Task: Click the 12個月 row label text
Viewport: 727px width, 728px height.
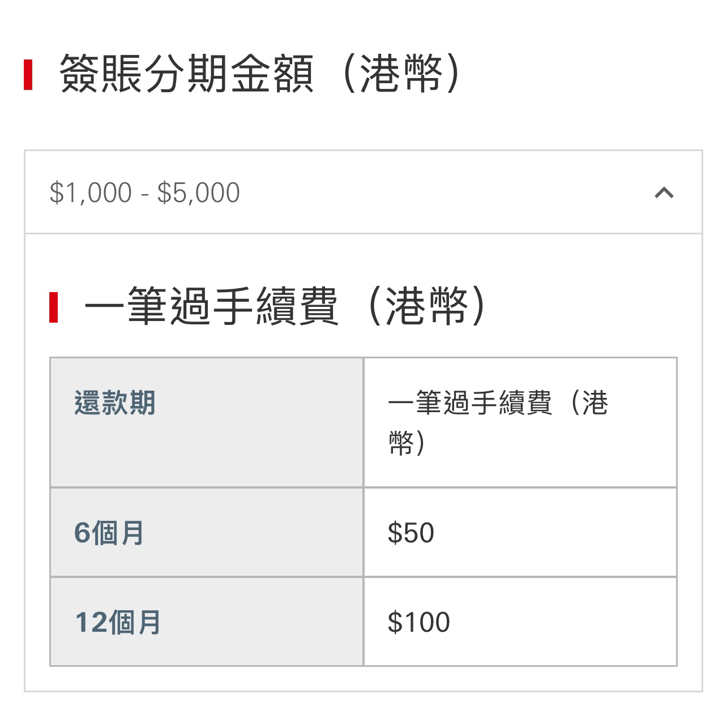Action: (118, 622)
